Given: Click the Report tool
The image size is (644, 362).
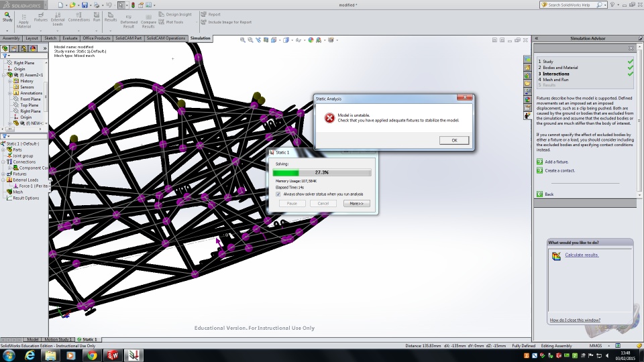Looking at the screenshot, I should coord(211,14).
